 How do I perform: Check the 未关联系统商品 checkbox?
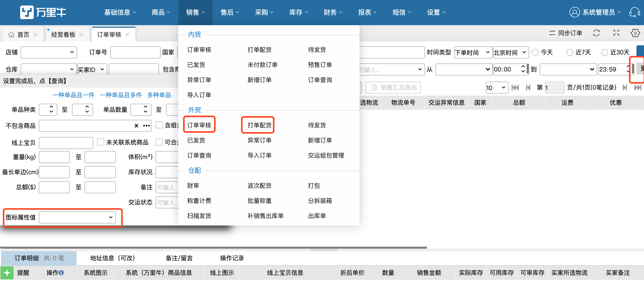point(101,142)
